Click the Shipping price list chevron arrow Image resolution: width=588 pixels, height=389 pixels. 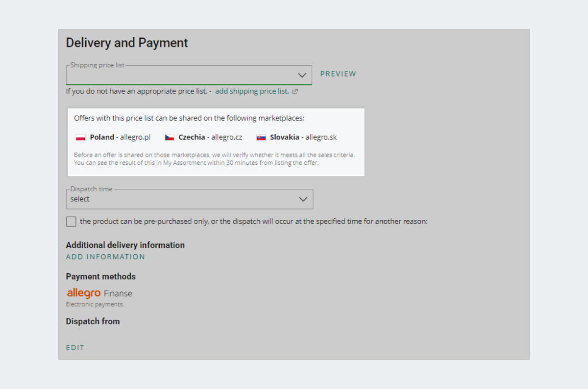[302, 75]
